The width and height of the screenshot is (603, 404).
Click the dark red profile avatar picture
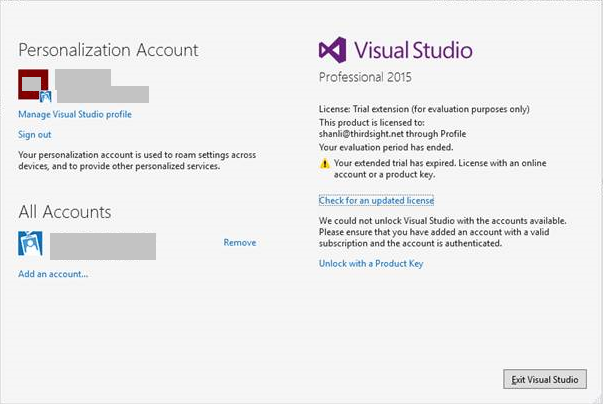[33, 84]
